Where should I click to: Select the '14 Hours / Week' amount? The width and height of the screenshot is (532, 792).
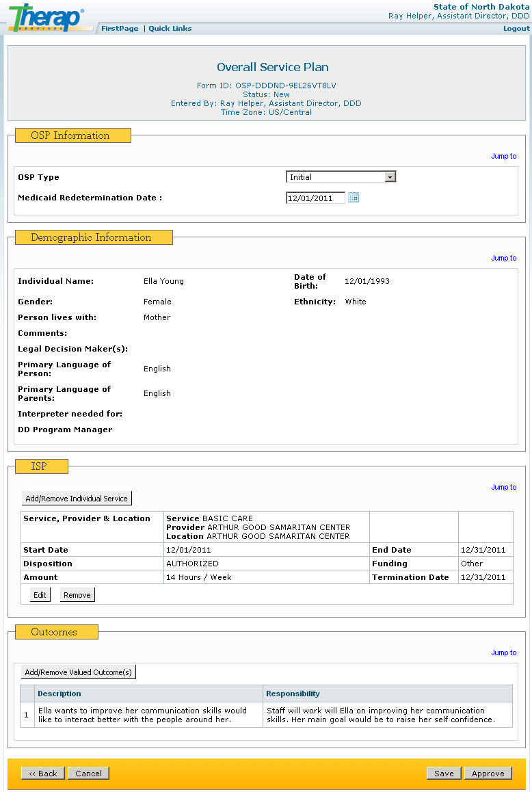pyautogui.click(x=199, y=577)
